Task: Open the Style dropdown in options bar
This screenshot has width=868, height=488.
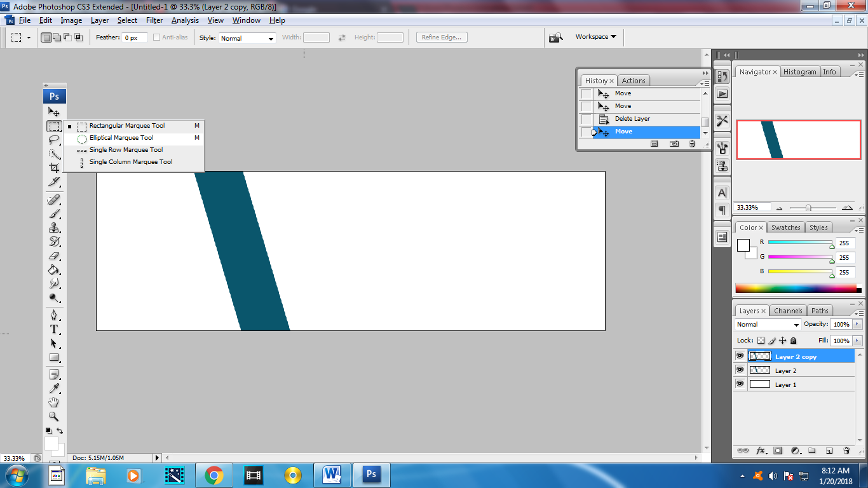Action: (247, 38)
